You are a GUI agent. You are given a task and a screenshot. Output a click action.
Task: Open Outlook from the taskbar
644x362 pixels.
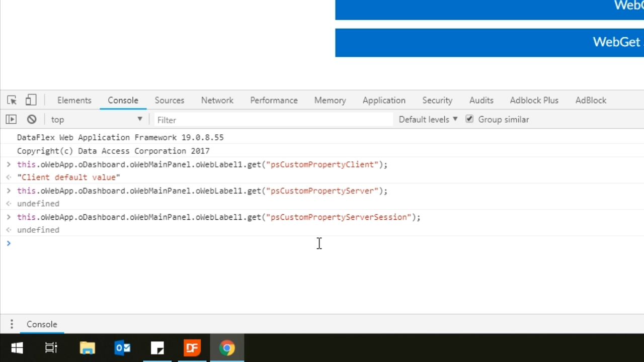(x=122, y=348)
